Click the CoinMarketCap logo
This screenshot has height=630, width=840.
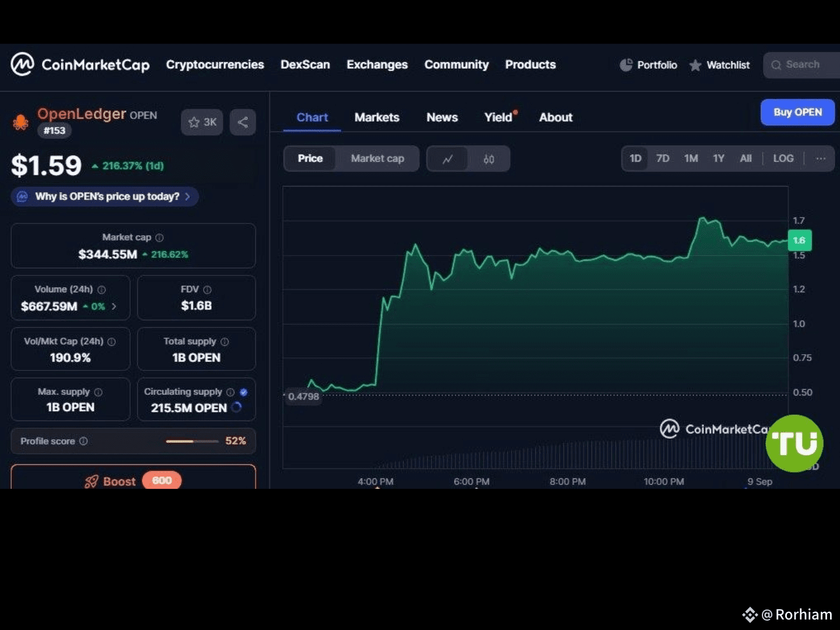click(x=80, y=64)
